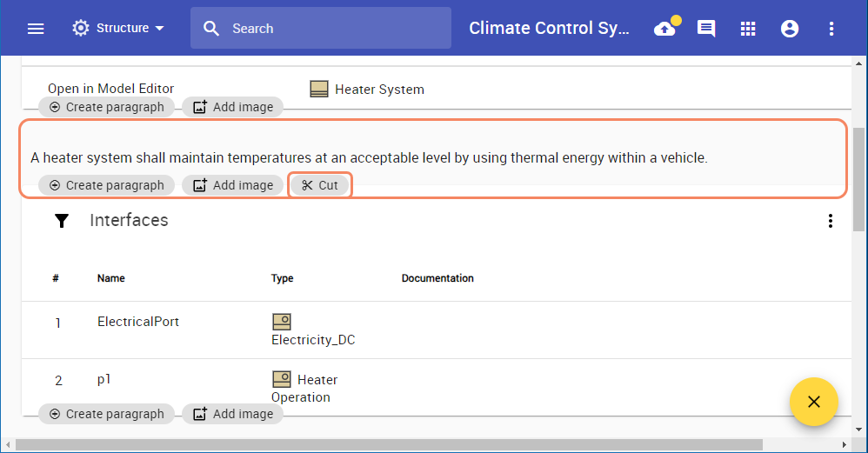Click the ElectricalPort interface row
868x453 pixels.
138,322
